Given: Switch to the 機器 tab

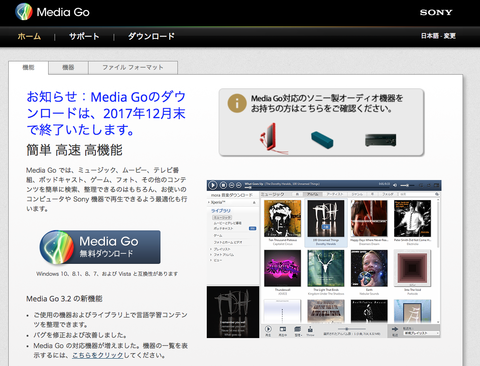Looking at the screenshot, I should click(x=68, y=68).
